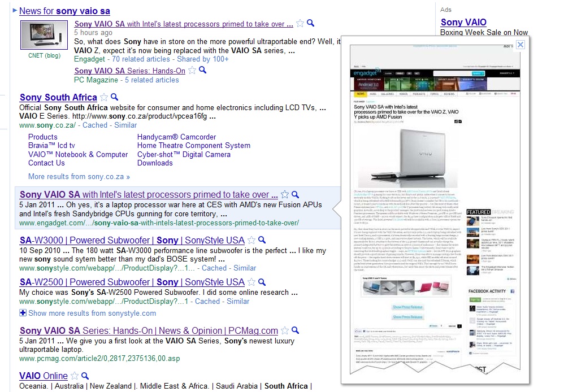
Task: Click the highlighted Engadget result title
Action: point(149,194)
